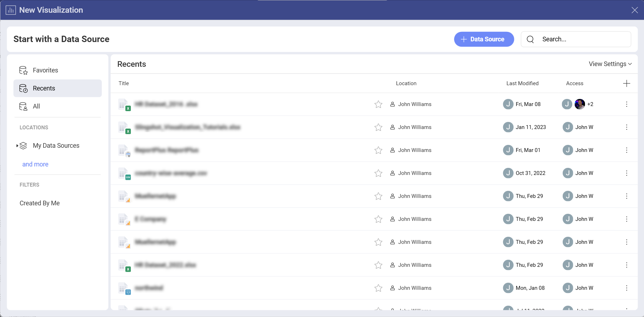The height and width of the screenshot is (317, 644).
Task: Click Excel file icon of Fri, Mar 08 row
Action: coord(124,105)
